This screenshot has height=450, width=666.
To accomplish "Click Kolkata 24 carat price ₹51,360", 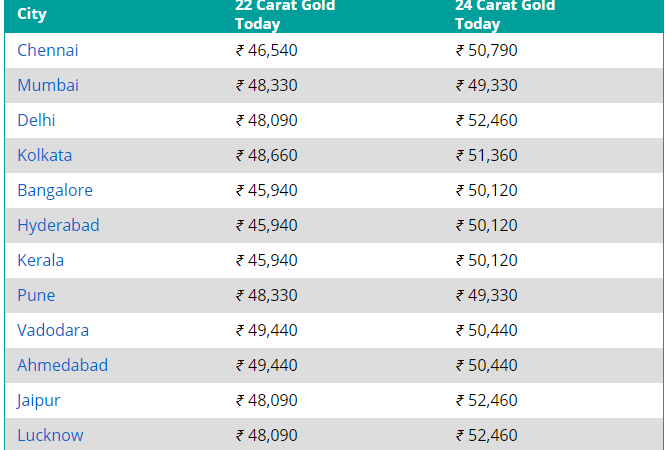I will point(487,155).
